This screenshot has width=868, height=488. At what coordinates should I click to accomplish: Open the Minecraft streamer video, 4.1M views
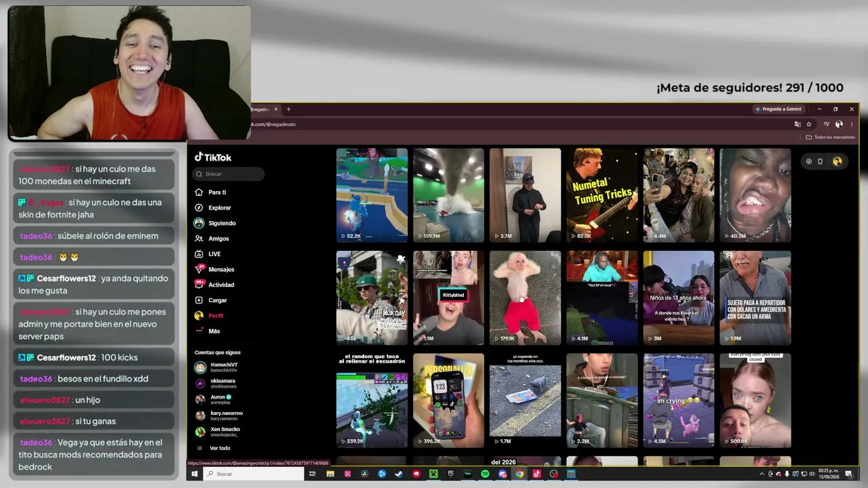(x=602, y=298)
